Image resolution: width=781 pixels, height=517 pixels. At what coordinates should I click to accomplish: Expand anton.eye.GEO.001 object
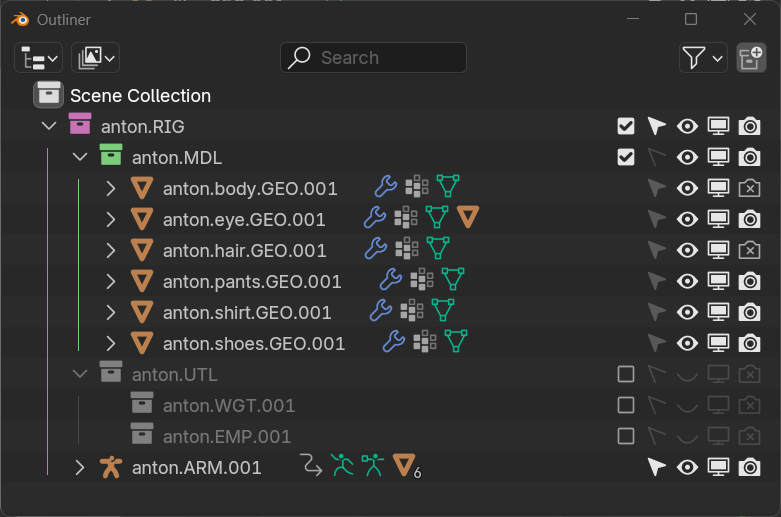click(111, 220)
